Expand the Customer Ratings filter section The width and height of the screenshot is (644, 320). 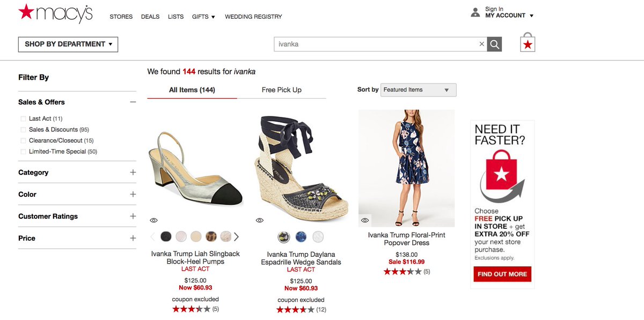pyautogui.click(x=133, y=216)
